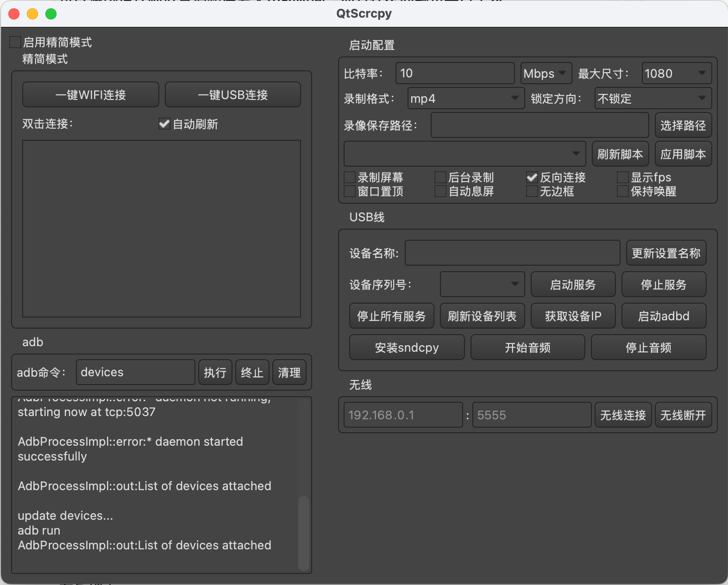
Task: Click the 选择路径 button
Action: pyautogui.click(x=684, y=125)
